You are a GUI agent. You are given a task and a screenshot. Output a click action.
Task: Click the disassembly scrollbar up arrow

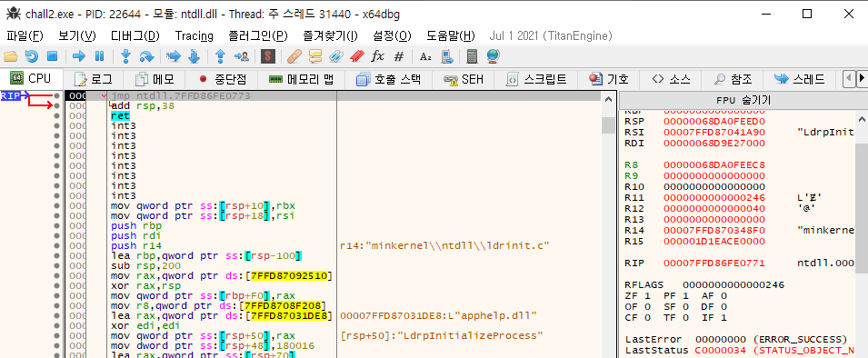click(x=608, y=100)
